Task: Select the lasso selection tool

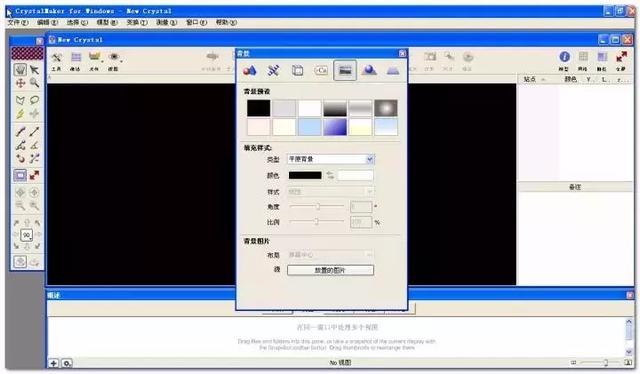Action: click(34, 100)
